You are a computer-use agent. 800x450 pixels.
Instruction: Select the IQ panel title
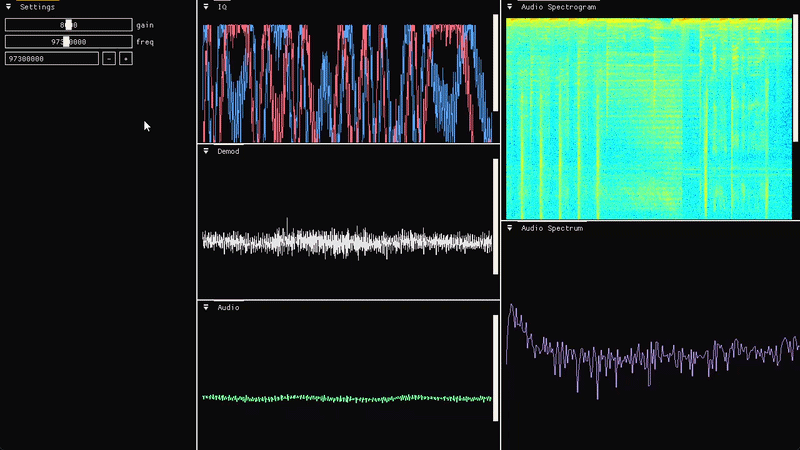point(222,7)
